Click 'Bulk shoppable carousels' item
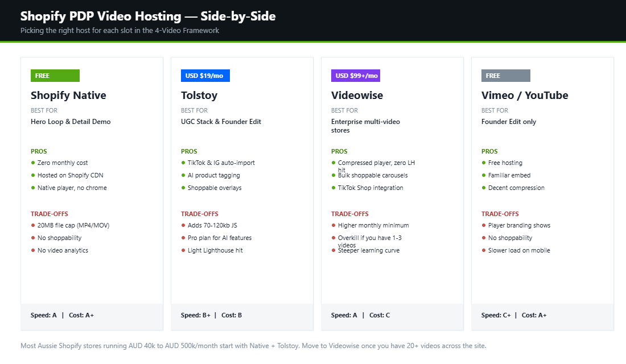Viewport: 626px width, 364px height. (373, 175)
